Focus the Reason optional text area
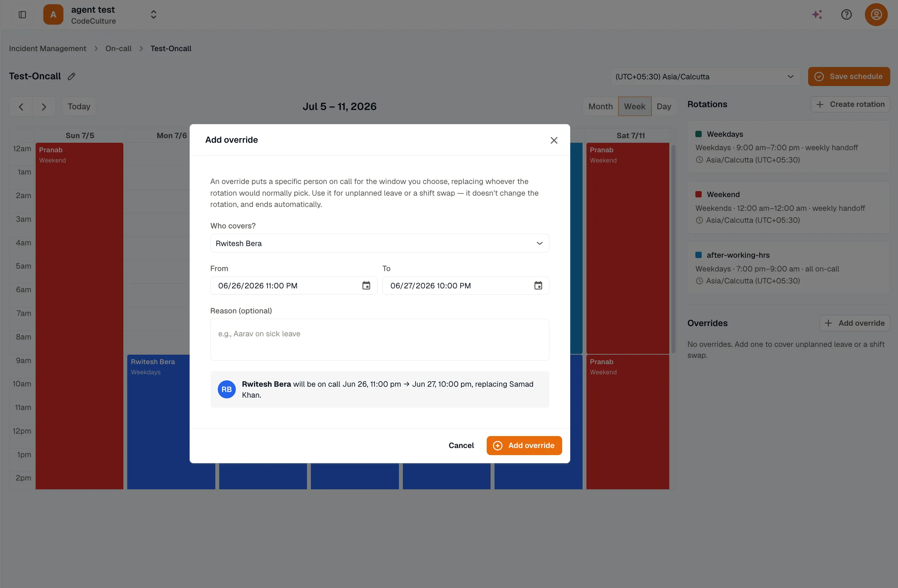This screenshot has height=588, width=898. point(380,340)
